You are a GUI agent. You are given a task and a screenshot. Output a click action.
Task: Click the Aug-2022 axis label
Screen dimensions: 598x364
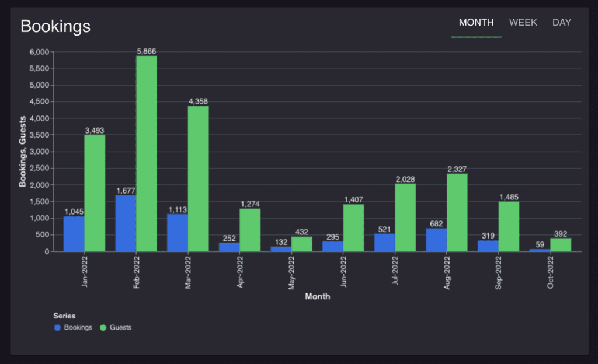447,272
